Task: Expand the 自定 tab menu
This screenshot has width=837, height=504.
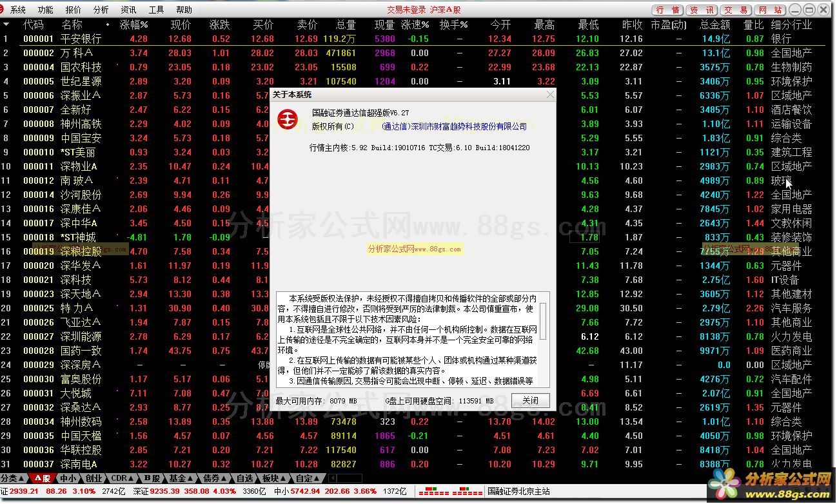Action: coord(308,479)
